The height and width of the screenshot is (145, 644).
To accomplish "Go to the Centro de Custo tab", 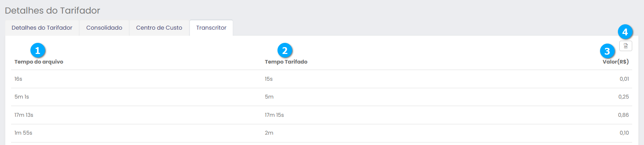I will click(159, 28).
